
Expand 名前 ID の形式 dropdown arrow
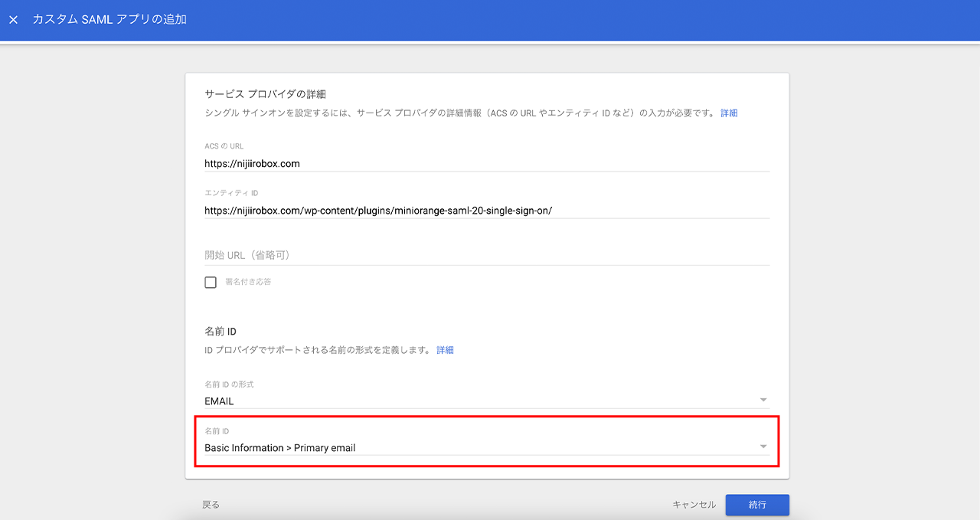tap(763, 401)
